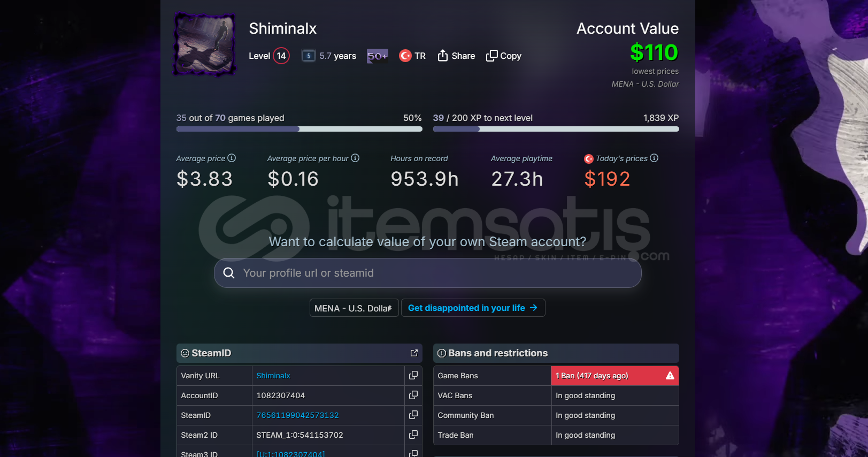This screenshot has height=457, width=868.
Task: Click the Shiminalx profile name heading
Action: [x=283, y=28]
